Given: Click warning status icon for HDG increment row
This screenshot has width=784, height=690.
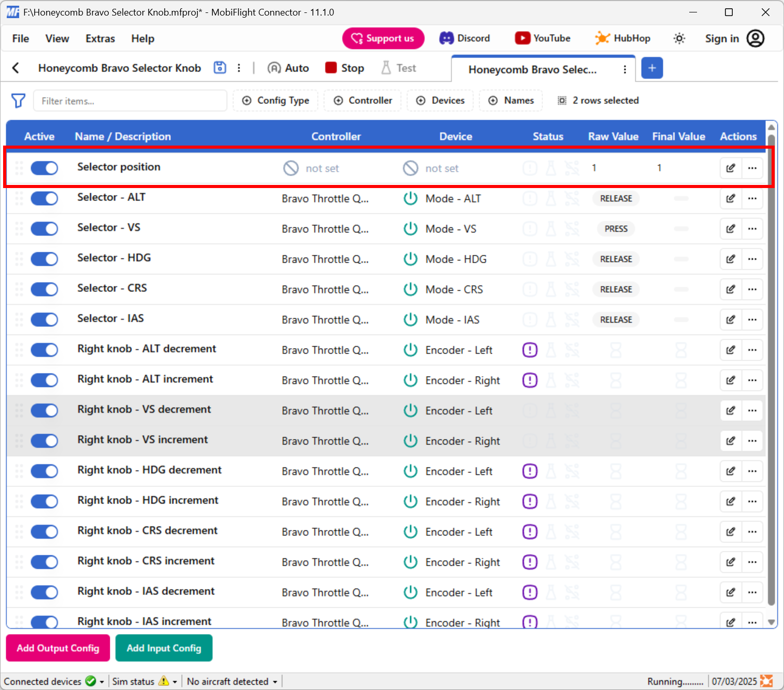Looking at the screenshot, I should tap(530, 501).
